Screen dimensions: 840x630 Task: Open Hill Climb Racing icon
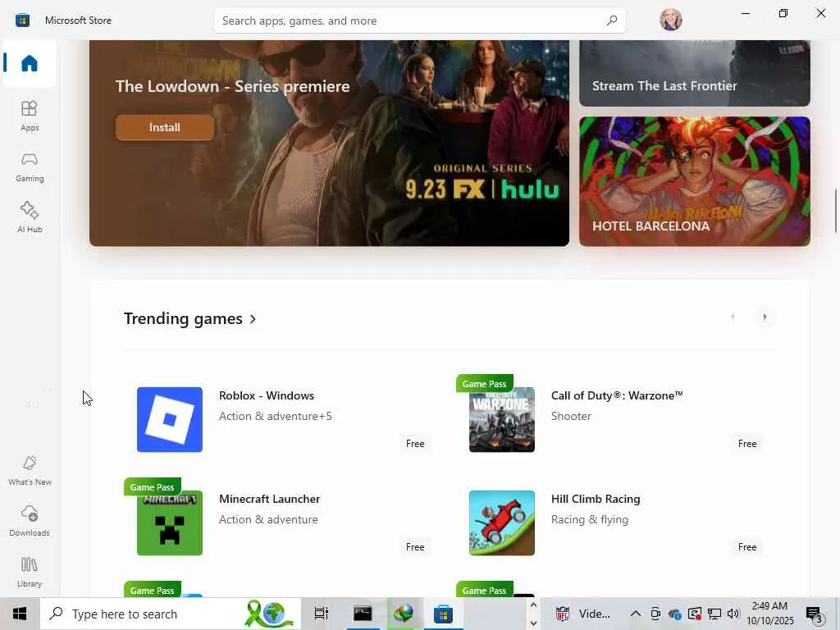click(x=501, y=523)
